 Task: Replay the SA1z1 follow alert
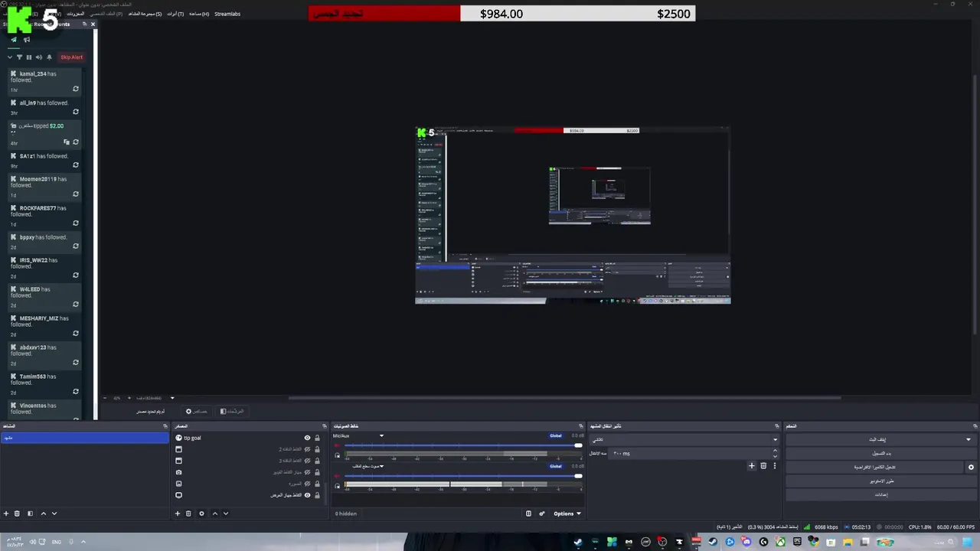[x=76, y=165]
